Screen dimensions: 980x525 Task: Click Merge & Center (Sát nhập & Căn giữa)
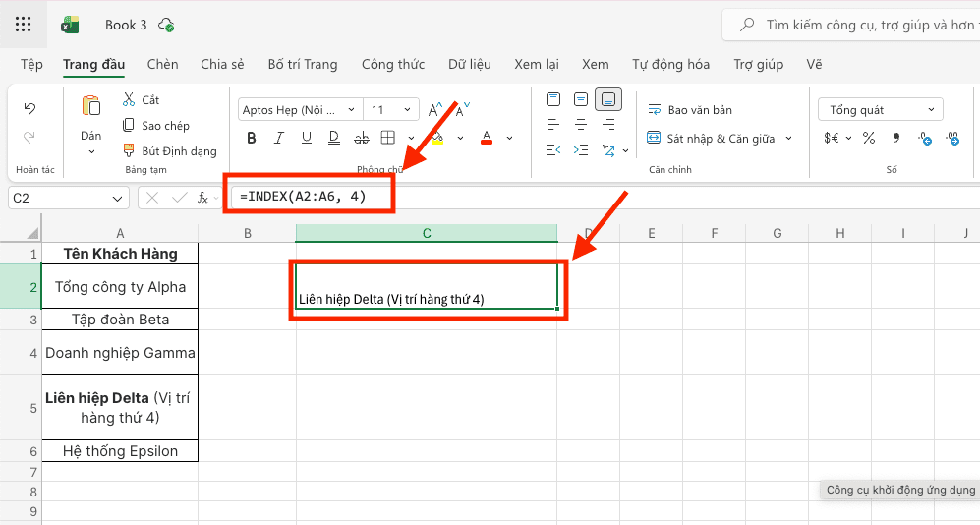click(x=711, y=138)
